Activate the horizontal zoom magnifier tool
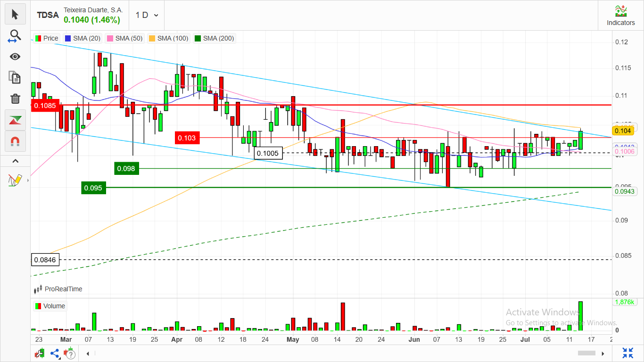This screenshot has height=362, width=644. click(15, 36)
